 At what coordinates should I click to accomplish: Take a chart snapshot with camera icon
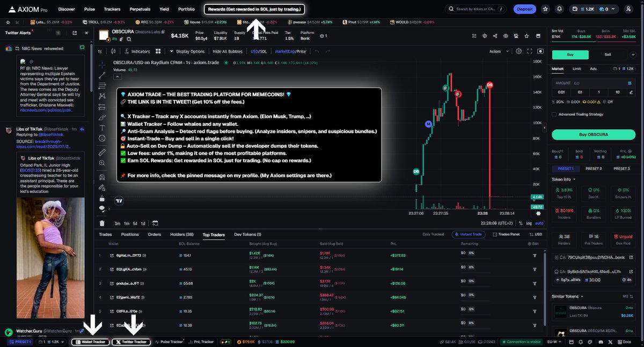[x=540, y=51]
